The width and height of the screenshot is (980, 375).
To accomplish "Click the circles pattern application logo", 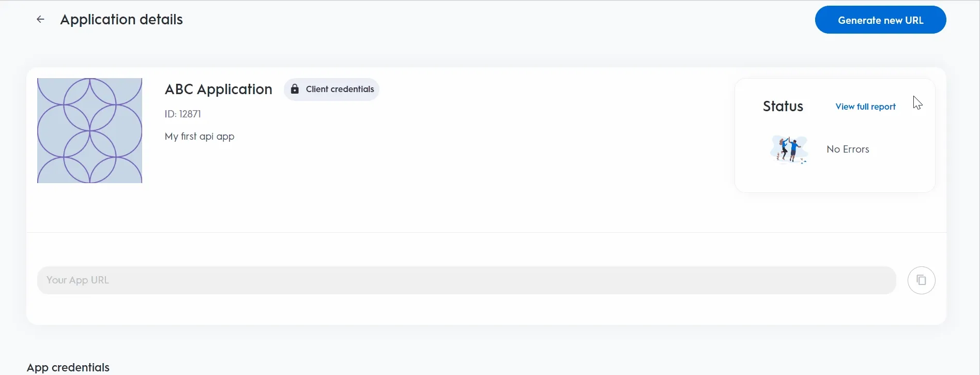I will point(89,130).
